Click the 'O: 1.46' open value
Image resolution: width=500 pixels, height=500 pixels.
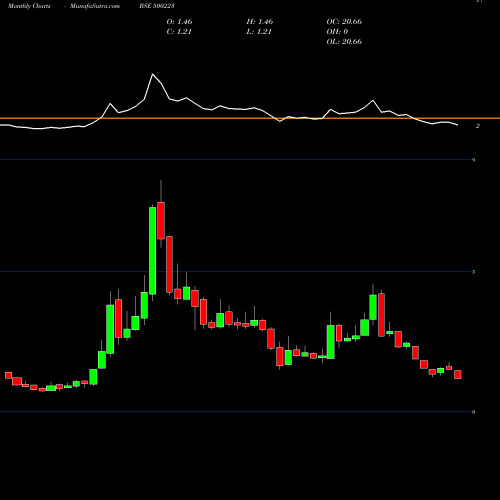[180, 22]
